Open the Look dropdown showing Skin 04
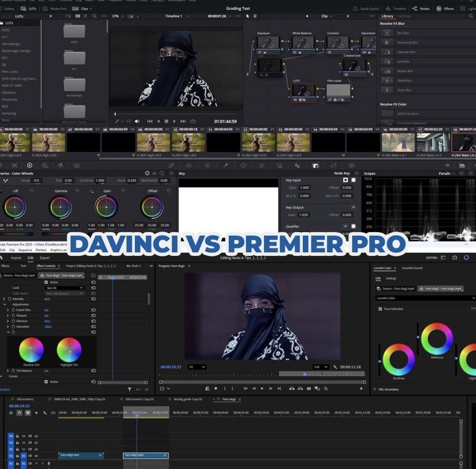 pyautogui.click(x=64, y=288)
